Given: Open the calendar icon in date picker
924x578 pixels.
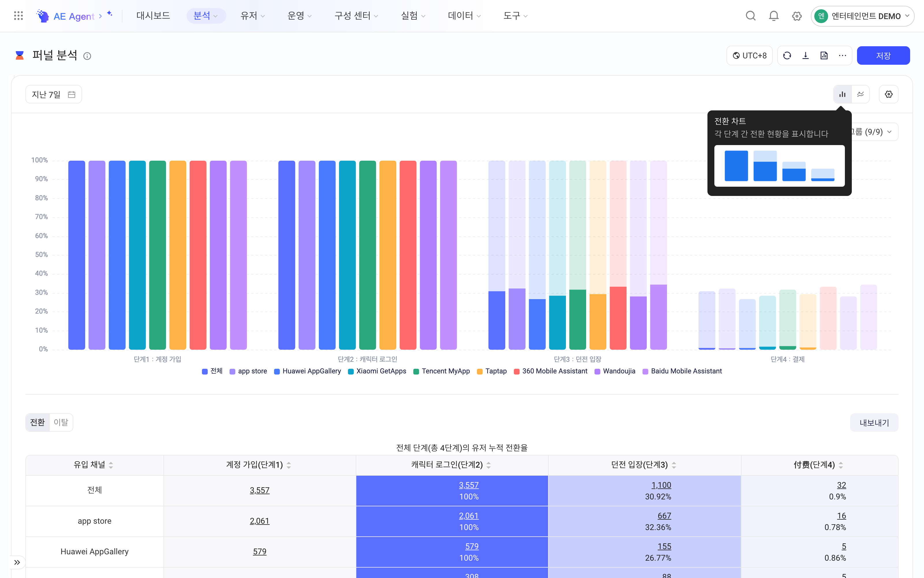Looking at the screenshot, I should tap(71, 95).
